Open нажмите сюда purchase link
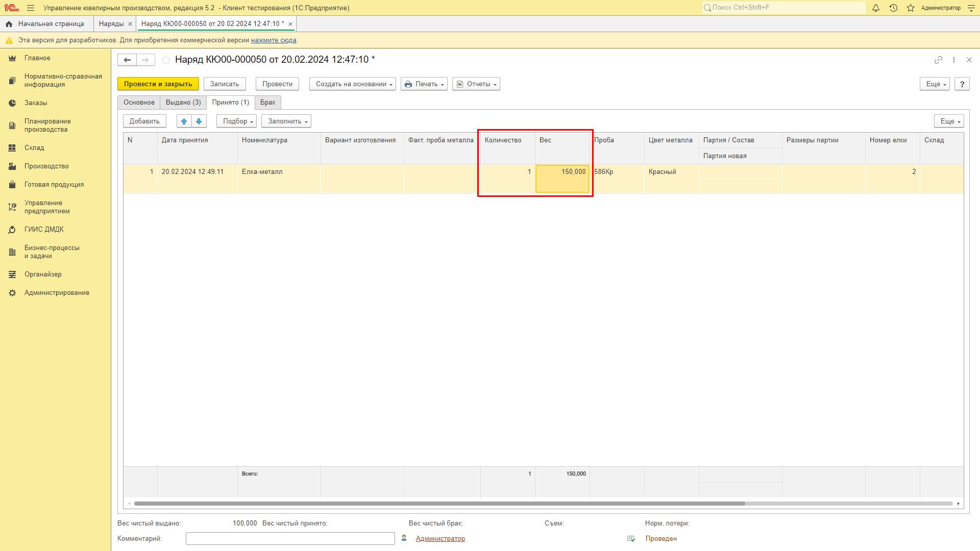 tap(274, 40)
